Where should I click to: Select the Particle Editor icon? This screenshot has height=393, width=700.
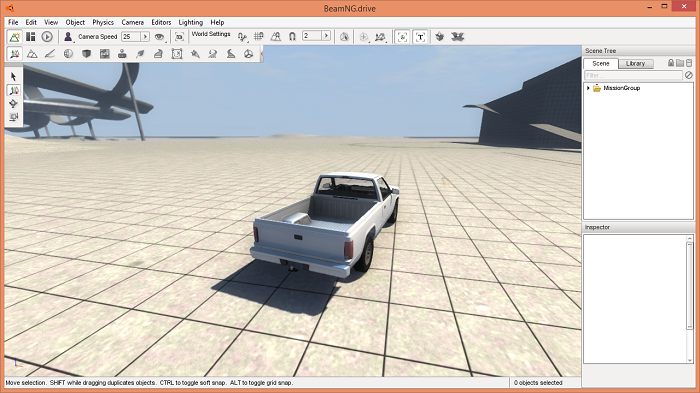click(x=195, y=54)
